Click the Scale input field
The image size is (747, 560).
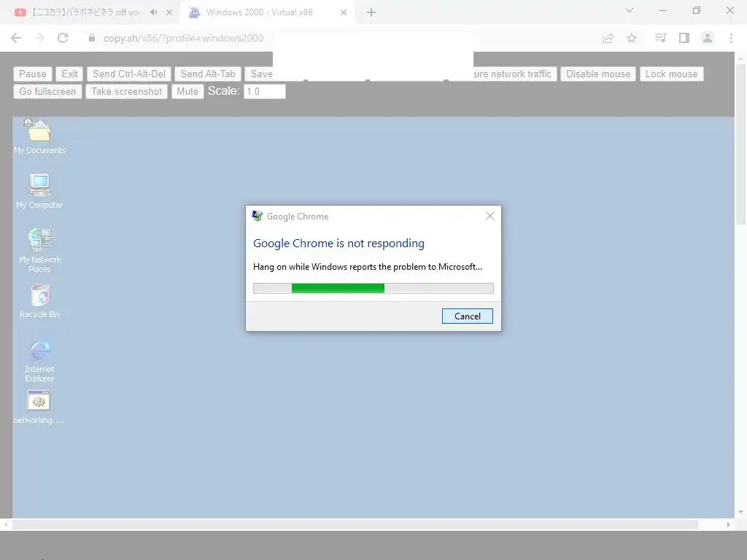click(264, 91)
